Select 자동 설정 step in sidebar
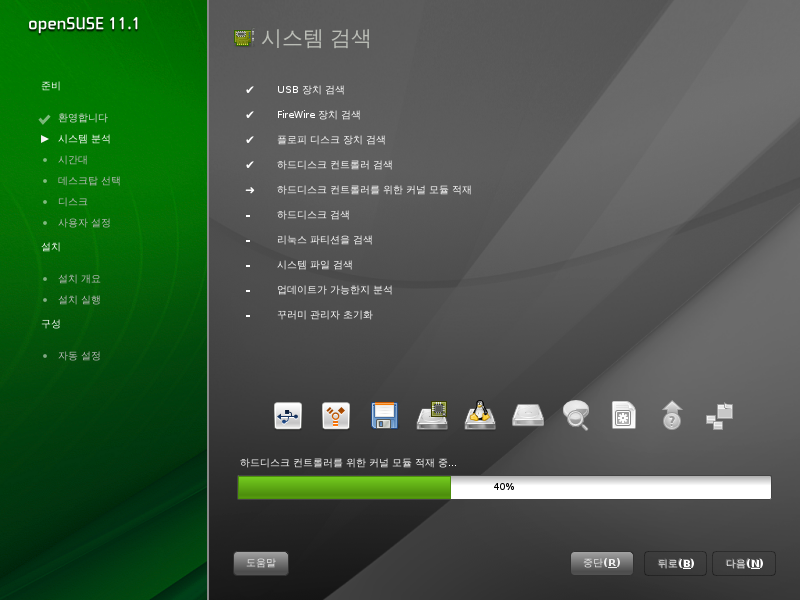 [79, 356]
